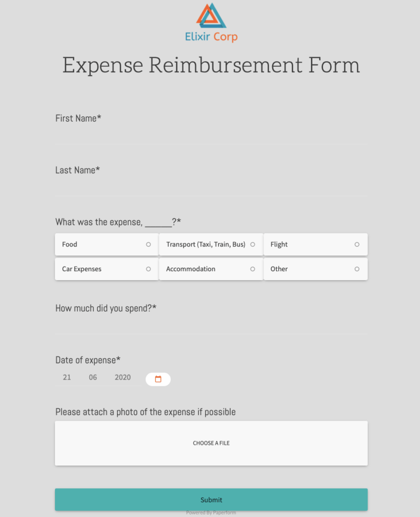The width and height of the screenshot is (420, 517).
Task: Select the Car Expenses option
Action: [106, 269]
